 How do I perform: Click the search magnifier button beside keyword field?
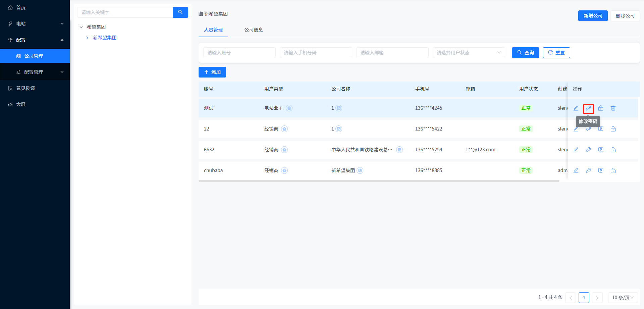(180, 12)
